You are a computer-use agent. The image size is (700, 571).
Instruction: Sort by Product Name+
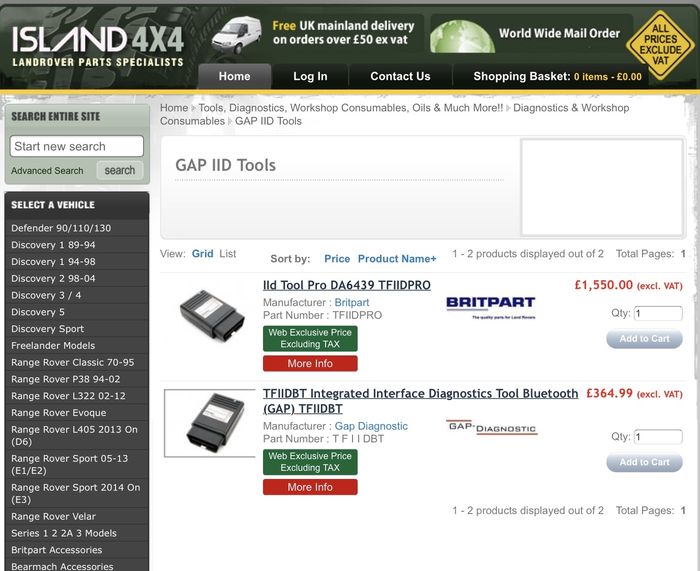[397, 259]
